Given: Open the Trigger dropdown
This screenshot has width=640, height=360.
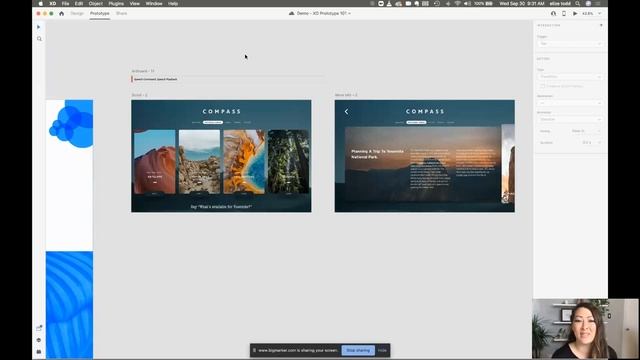Looking at the screenshot, I should (570, 44).
